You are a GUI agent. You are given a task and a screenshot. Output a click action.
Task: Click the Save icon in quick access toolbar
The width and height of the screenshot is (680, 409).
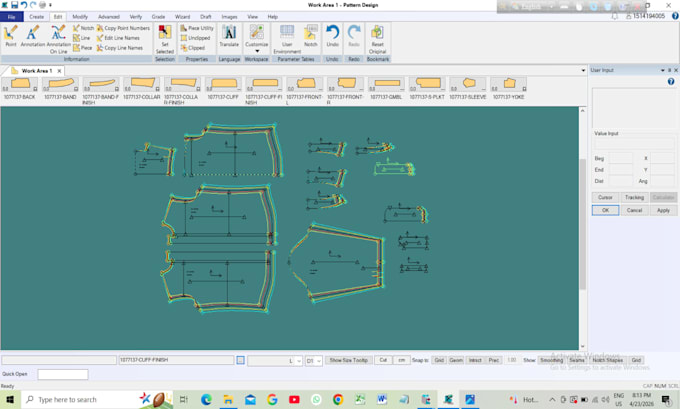pos(14,5)
